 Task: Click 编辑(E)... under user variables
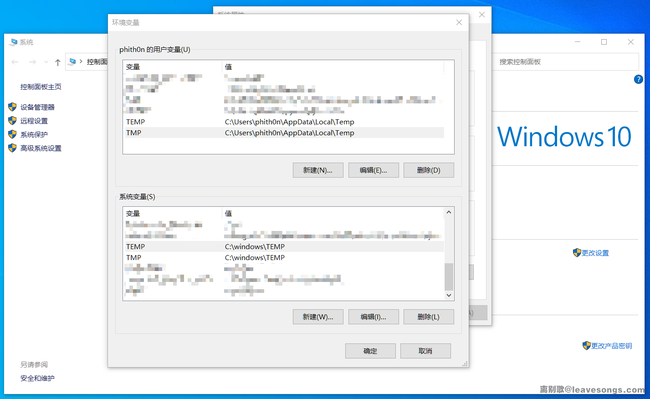[x=373, y=170]
